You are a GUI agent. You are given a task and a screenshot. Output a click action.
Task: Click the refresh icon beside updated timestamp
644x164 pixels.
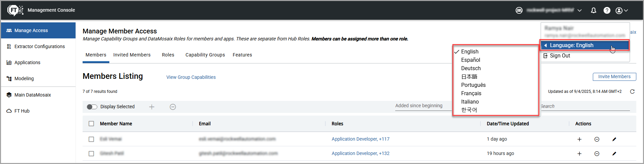coord(632,92)
